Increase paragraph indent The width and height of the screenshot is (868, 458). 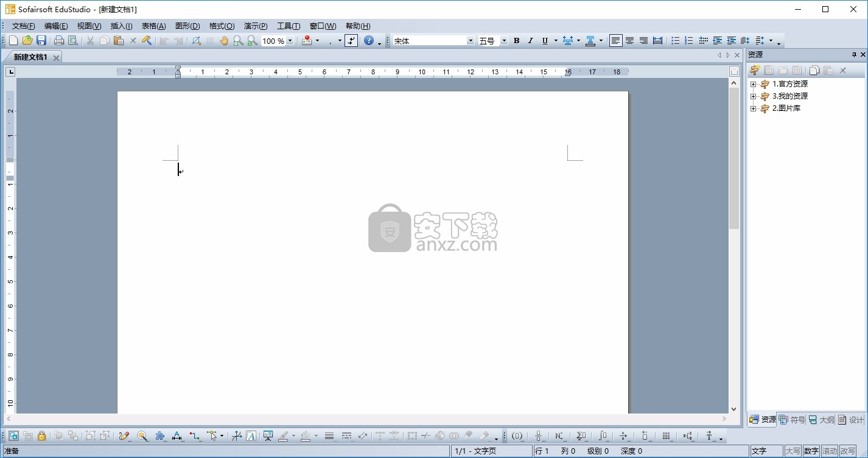(731, 41)
